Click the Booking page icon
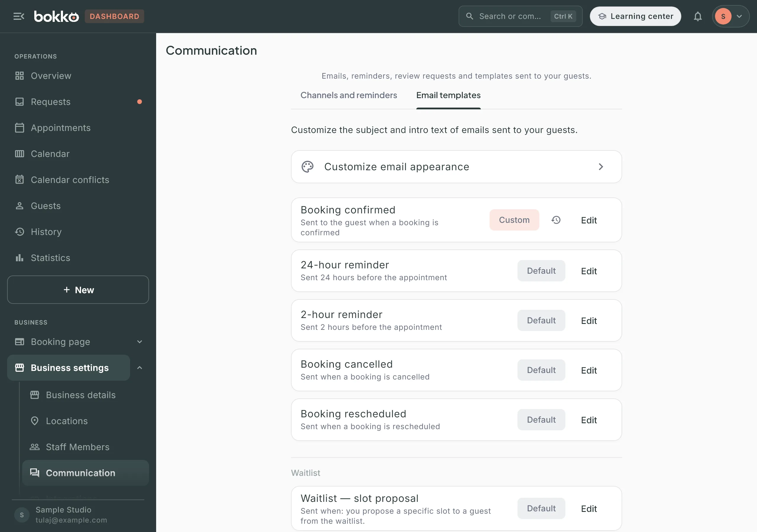The height and width of the screenshot is (532, 757). click(x=20, y=342)
